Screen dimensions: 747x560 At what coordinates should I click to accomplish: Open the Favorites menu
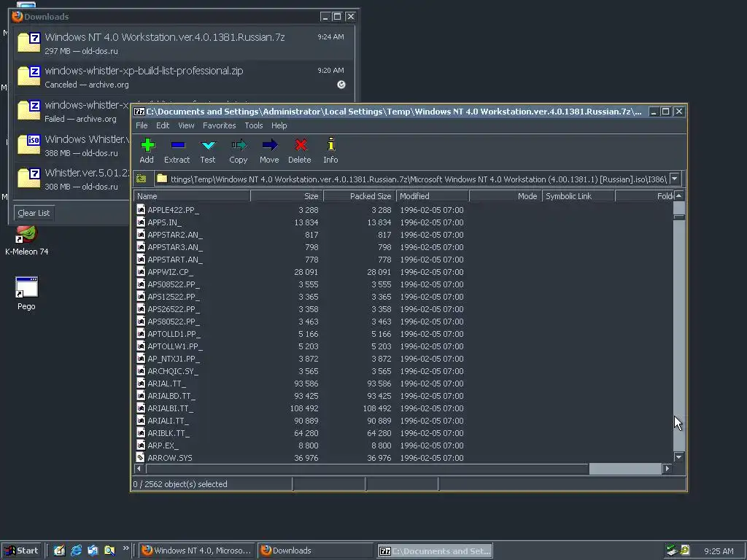tap(219, 125)
